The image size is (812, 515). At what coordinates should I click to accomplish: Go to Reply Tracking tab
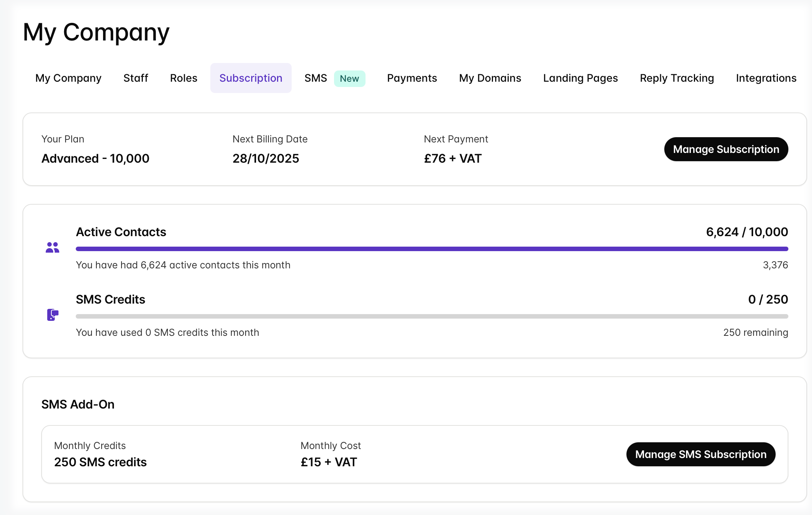(677, 78)
